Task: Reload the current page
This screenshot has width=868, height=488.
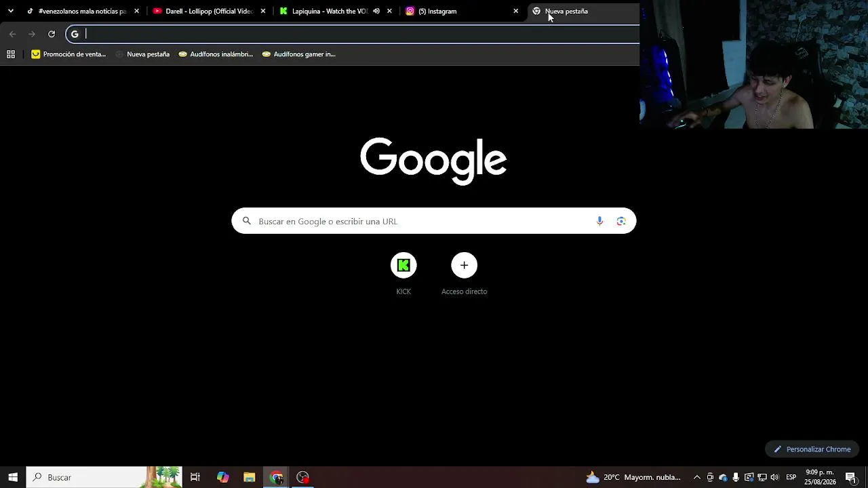Action: point(52,34)
